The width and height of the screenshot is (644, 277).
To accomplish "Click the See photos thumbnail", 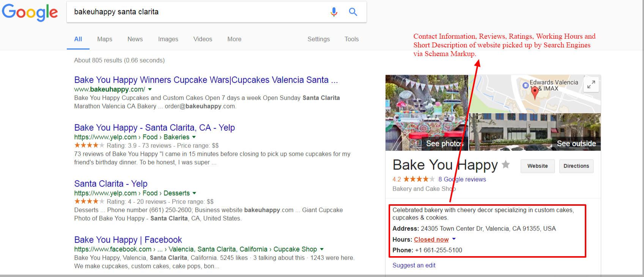I will [427, 113].
